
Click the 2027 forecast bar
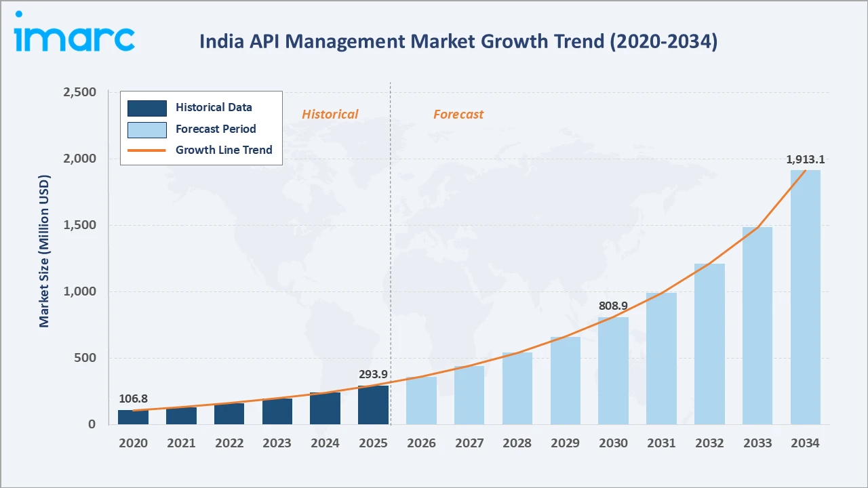coord(469,396)
